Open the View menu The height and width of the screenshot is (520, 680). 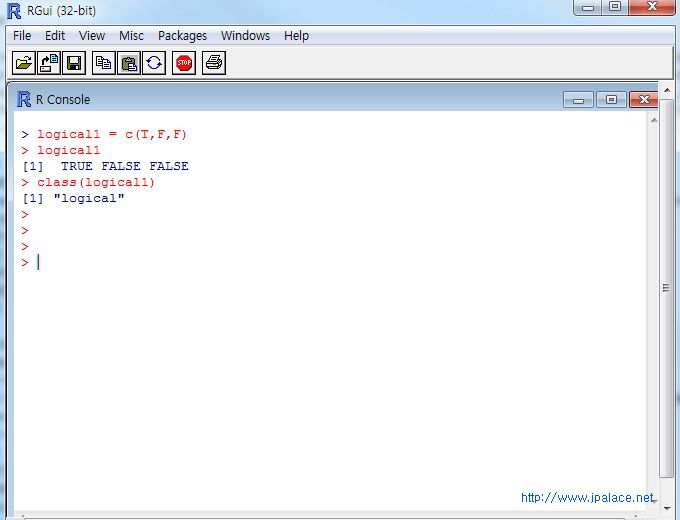coord(92,36)
